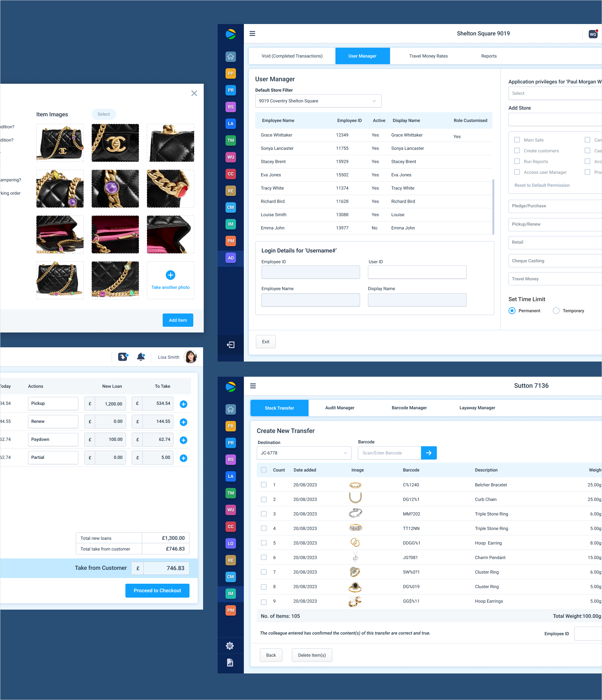Click the reports document icon in Sutton sidebar
This screenshot has height=700, width=602.
pos(230,662)
